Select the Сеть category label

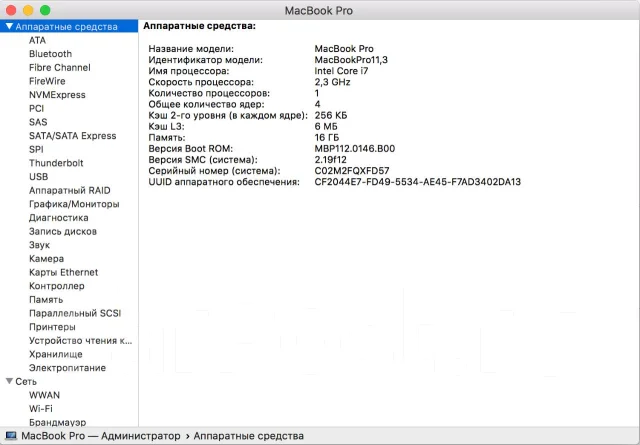[x=26, y=381]
